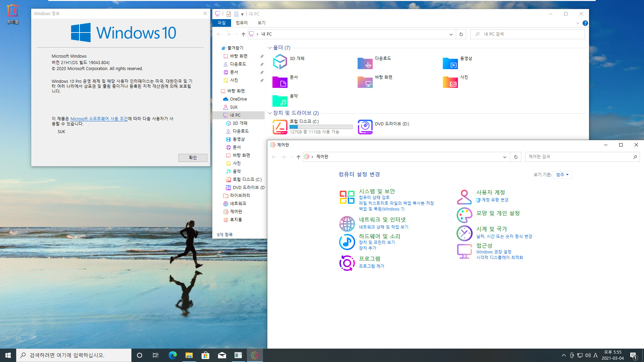Click the 접근성 monitor icon

464,251
